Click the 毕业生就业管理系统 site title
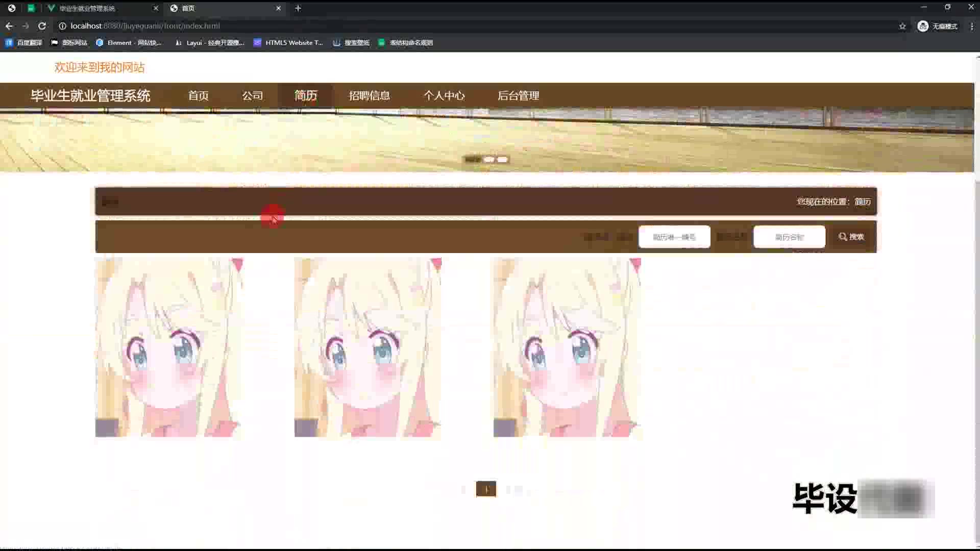Screen dimensions: 980x551 (x=90, y=95)
